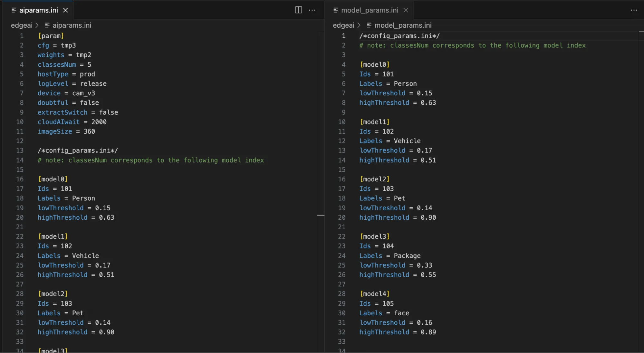Place cursor on classesNum = 5 line
644x353 pixels.
64,64
